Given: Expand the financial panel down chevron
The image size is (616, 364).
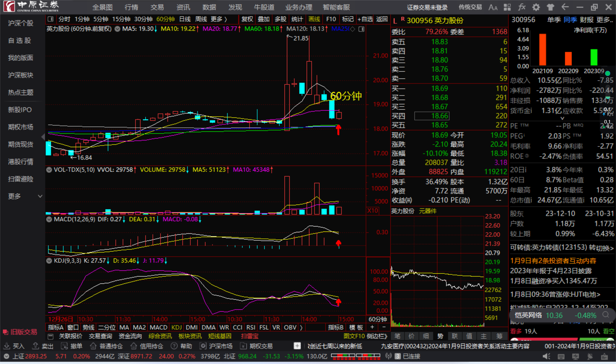Looking at the screenshot, I should click(562, 118).
